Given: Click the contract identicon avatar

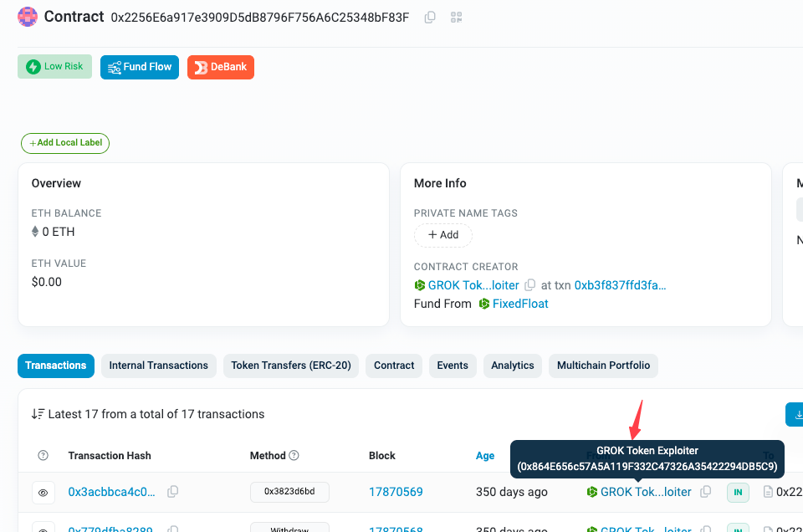Looking at the screenshot, I should click(28, 17).
